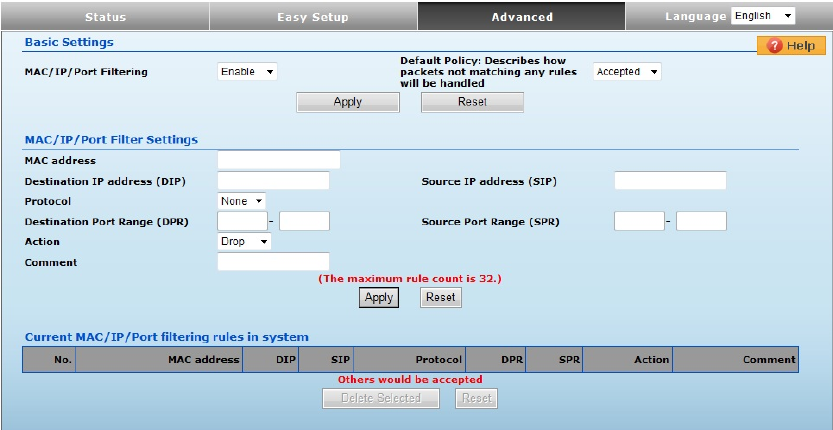Select the Advanced tab
Screen dimensions: 833x430
click(x=522, y=16)
